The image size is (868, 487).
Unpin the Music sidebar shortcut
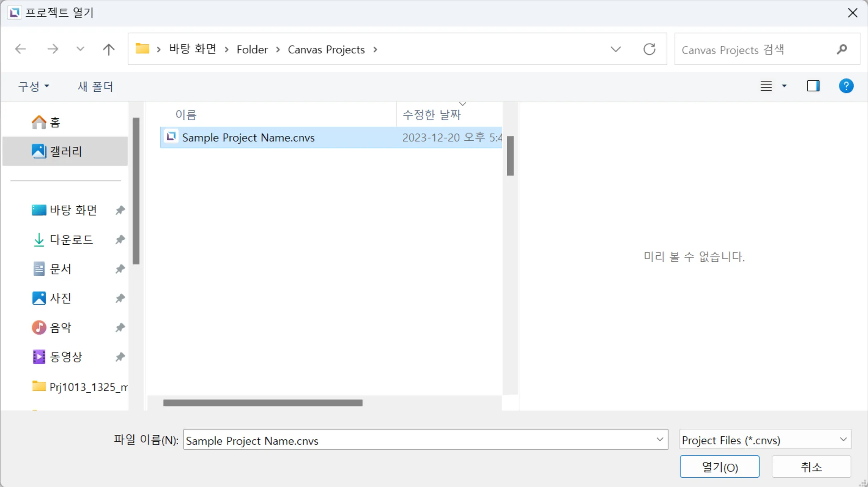pyautogui.click(x=120, y=328)
